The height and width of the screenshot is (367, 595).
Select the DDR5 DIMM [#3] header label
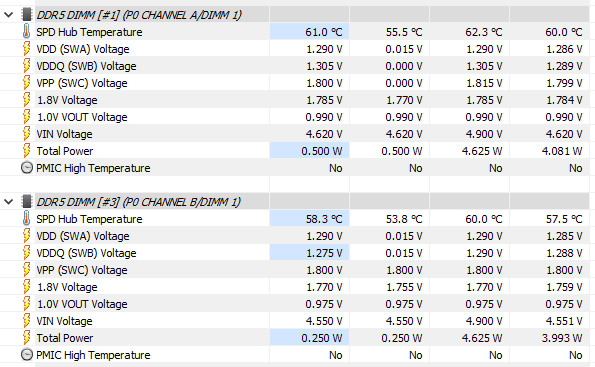pyautogui.click(x=139, y=202)
